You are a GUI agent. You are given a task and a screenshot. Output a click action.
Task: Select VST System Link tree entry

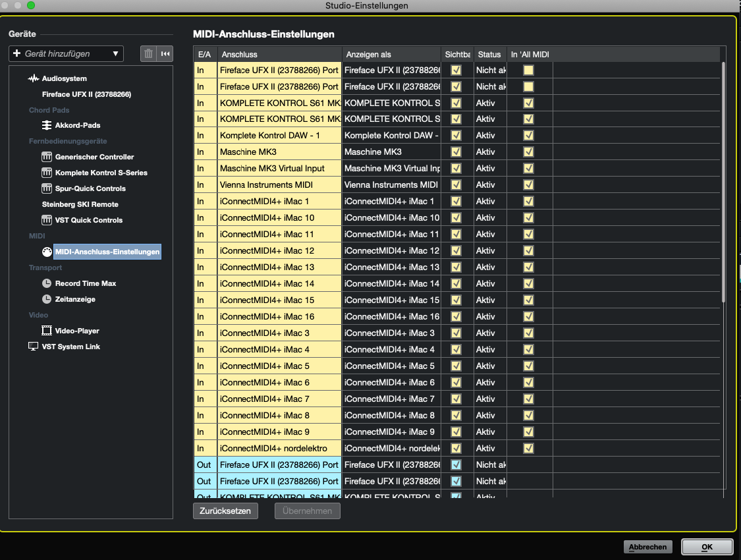pos(71,347)
